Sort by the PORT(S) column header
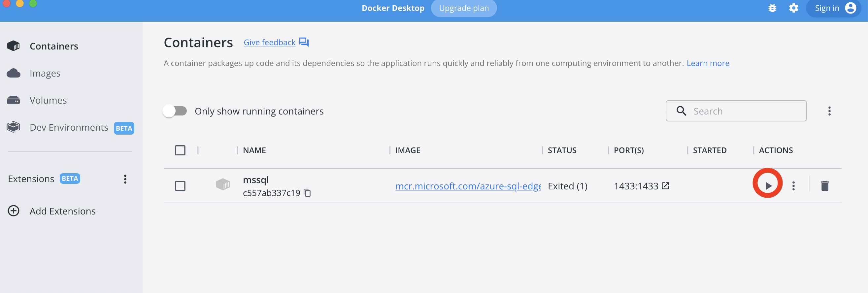Image resolution: width=868 pixels, height=293 pixels. [628, 150]
